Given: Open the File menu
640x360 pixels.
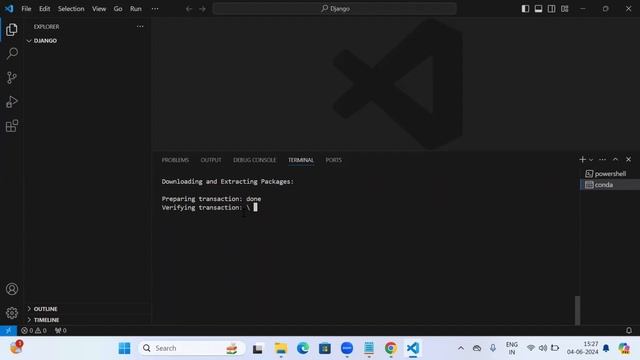Looking at the screenshot, I should [x=26, y=9].
